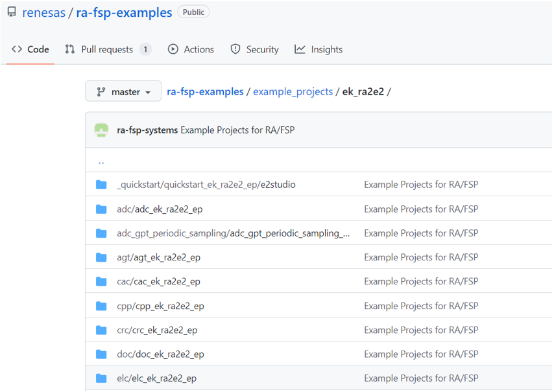Open the doc/doc_ek_ra2e2_ep folder
The image size is (554, 392).
coord(160,354)
